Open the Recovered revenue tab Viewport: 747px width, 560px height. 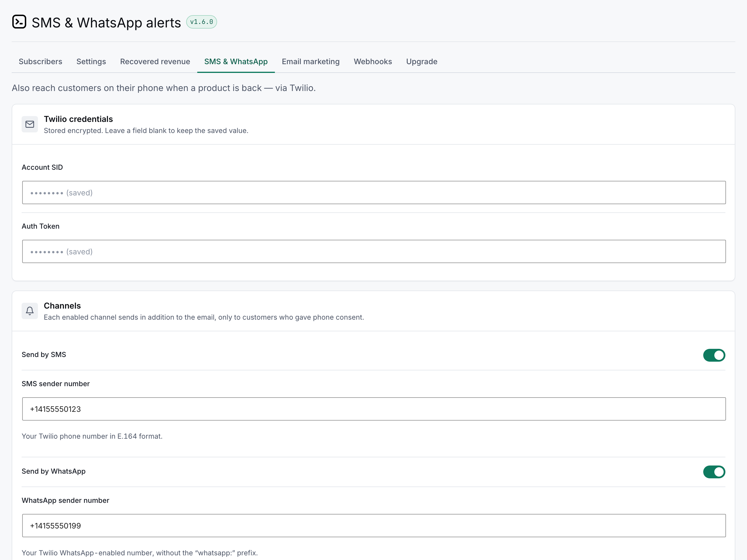(155, 62)
